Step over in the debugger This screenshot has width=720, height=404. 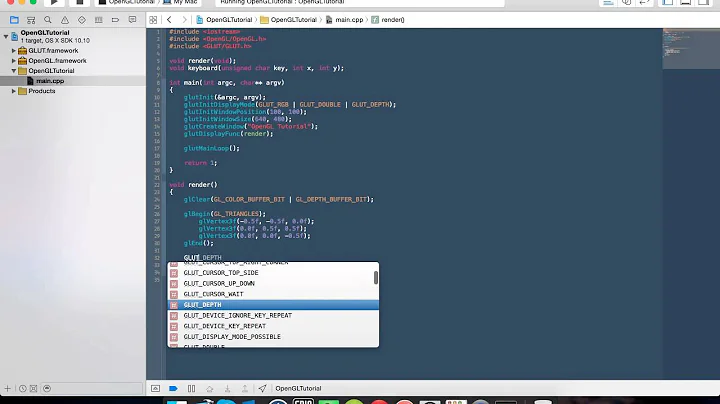(x=209, y=388)
